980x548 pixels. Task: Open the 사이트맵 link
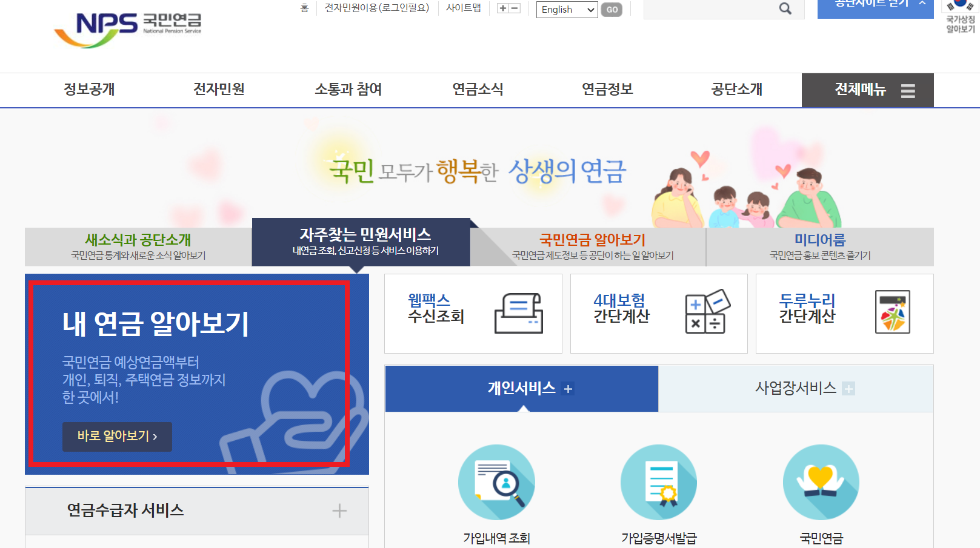pos(464,8)
